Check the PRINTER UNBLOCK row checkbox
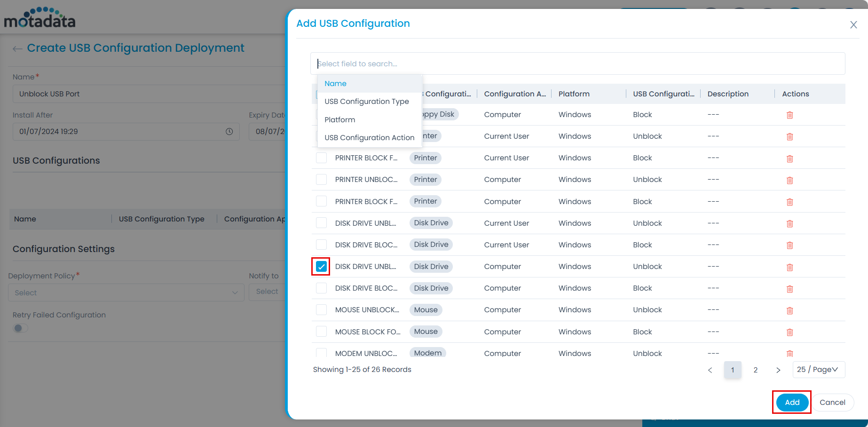This screenshot has height=427, width=868. point(321,179)
